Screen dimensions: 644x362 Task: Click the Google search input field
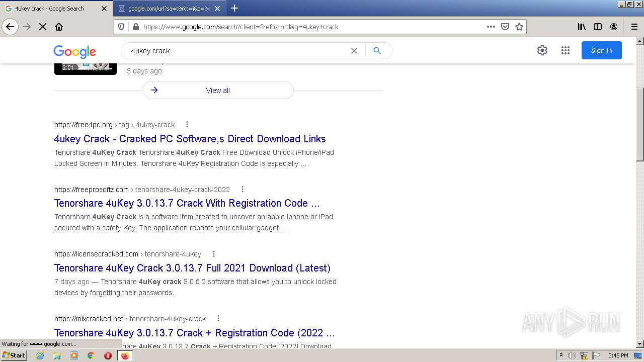pyautogui.click(x=236, y=51)
